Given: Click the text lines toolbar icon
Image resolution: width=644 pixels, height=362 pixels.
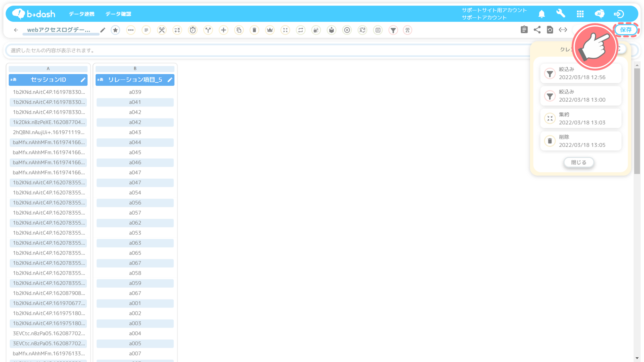Looking at the screenshot, I should coord(146,30).
